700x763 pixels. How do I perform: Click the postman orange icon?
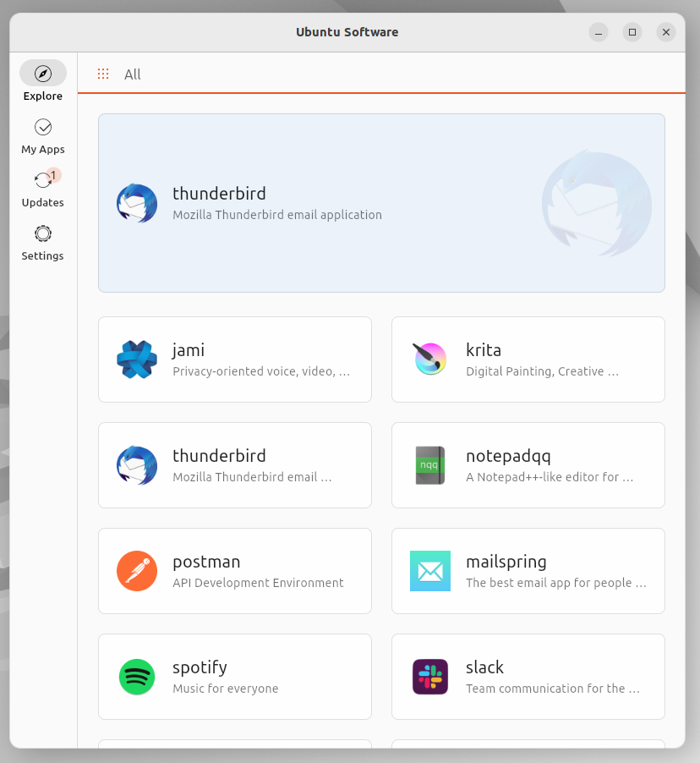click(x=137, y=571)
